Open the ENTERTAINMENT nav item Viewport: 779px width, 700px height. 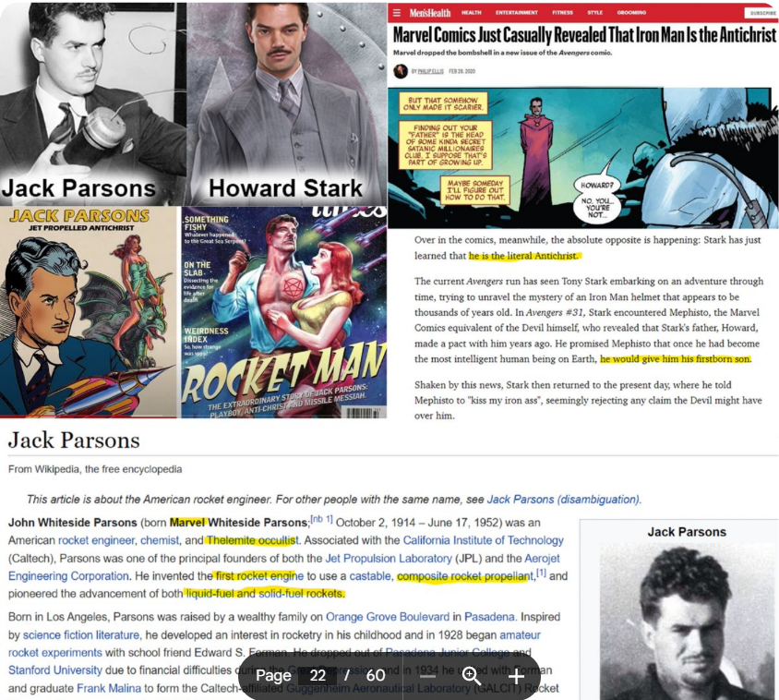(516, 13)
